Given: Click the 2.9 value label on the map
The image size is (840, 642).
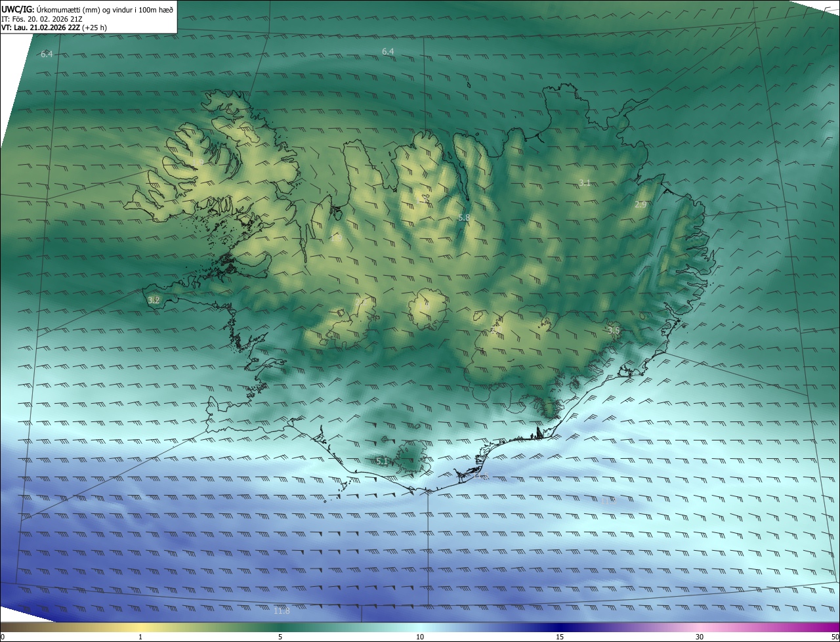Looking at the screenshot, I should click(640, 205).
